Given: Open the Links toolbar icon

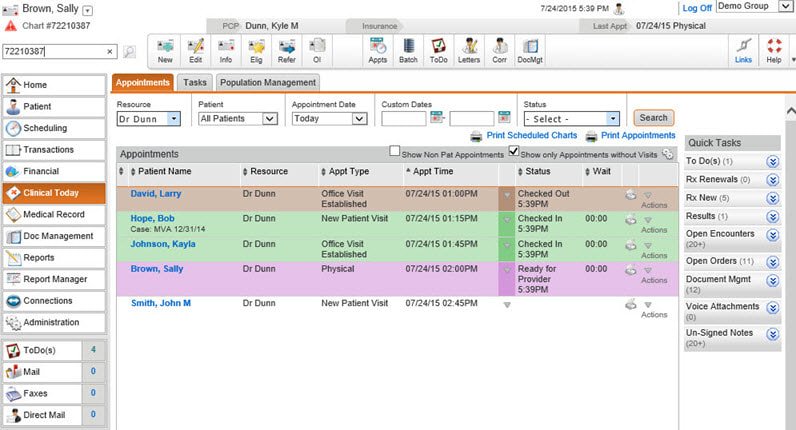Looking at the screenshot, I should [x=744, y=51].
